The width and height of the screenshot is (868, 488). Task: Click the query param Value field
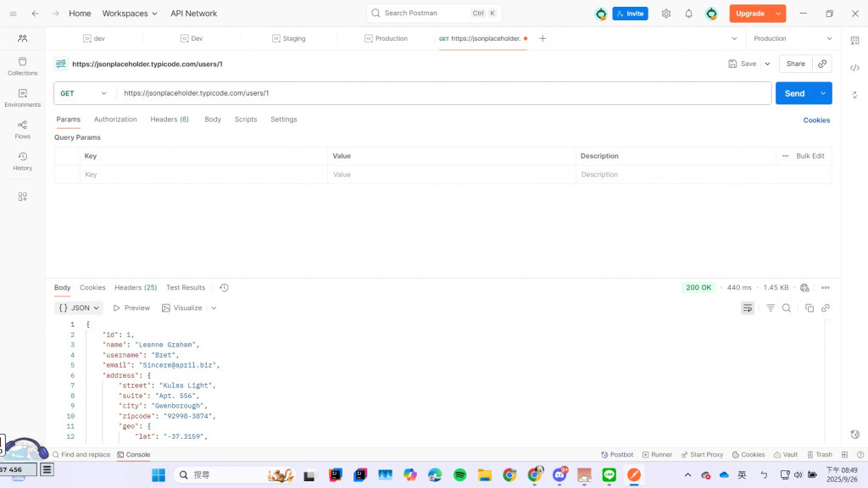pyautogui.click(x=452, y=175)
